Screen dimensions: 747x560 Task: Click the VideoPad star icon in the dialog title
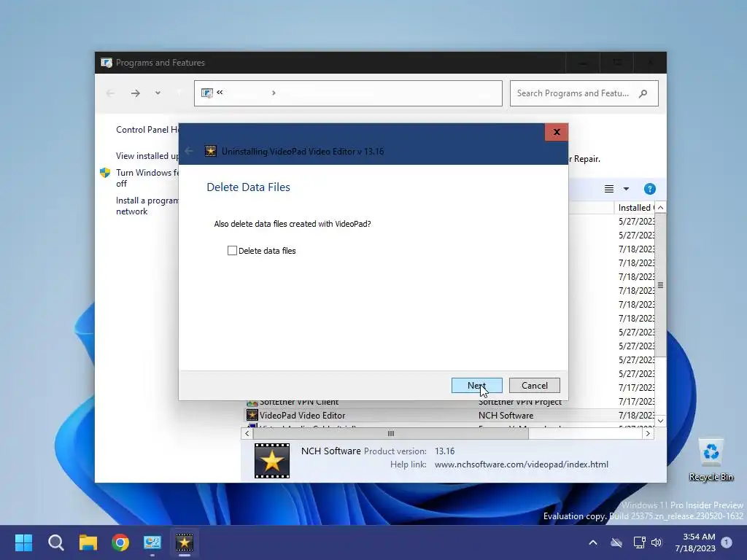pyautogui.click(x=211, y=151)
